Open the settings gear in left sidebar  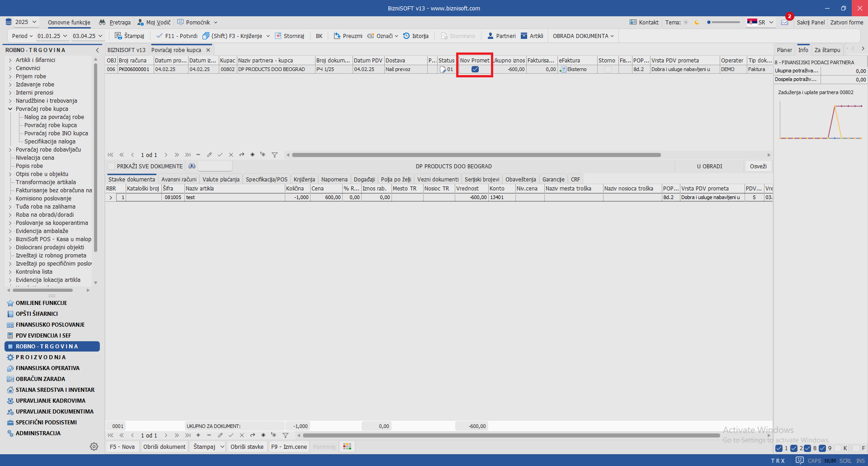click(94, 447)
